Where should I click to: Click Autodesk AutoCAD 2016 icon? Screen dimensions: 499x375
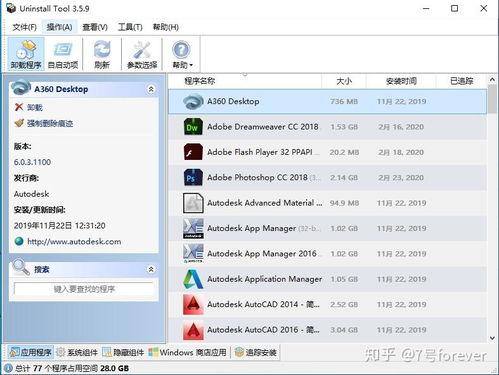(x=193, y=330)
